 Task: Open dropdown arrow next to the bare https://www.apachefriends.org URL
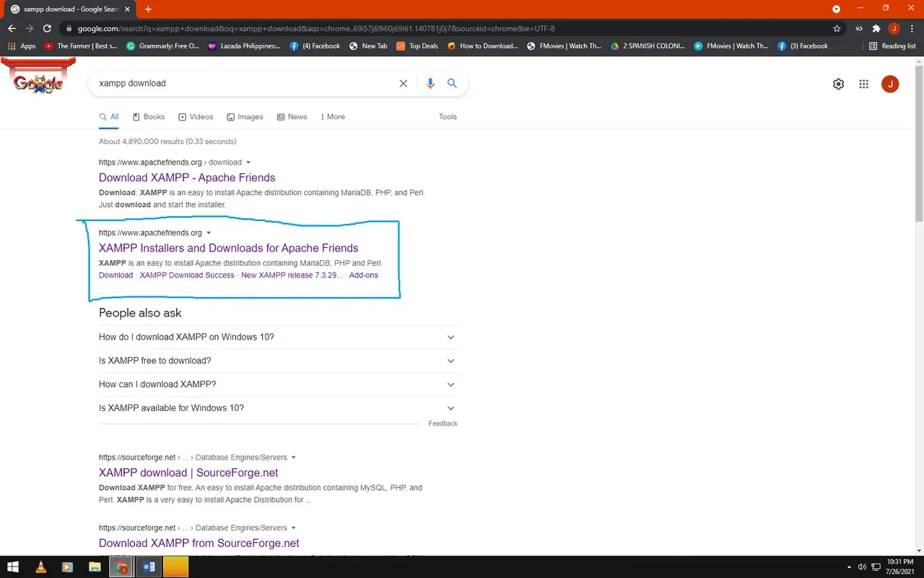pyautogui.click(x=209, y=233)
